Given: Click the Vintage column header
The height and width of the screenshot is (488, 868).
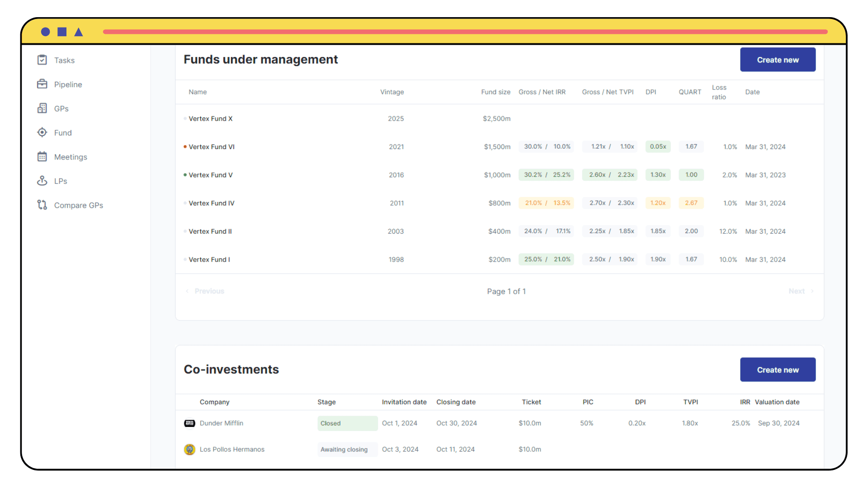Looking at the screenshot, I should coord(392,92).
